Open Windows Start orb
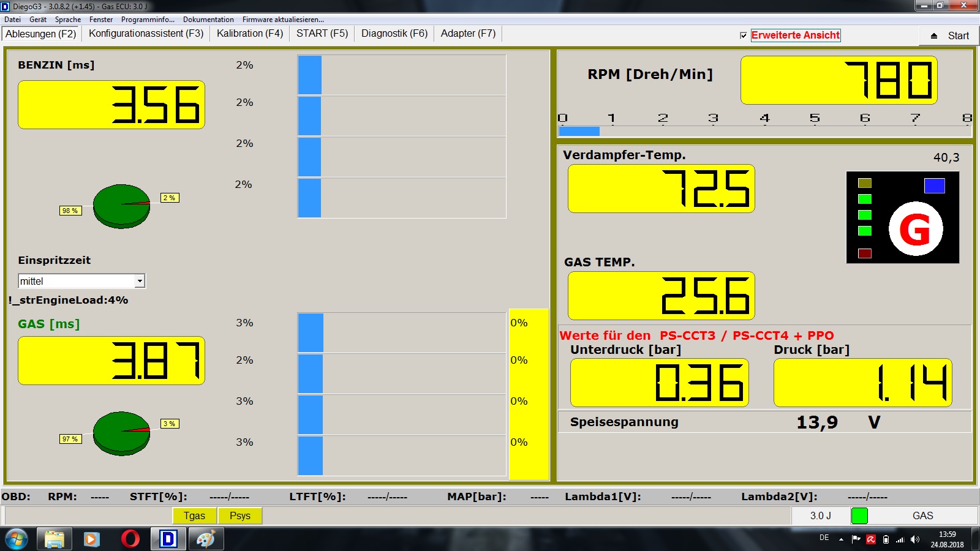980x551 pixels. pyautogui.click(x=17, y=539)
